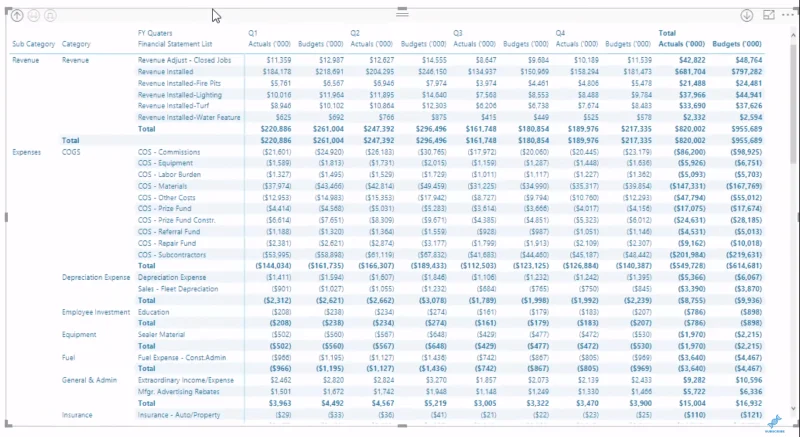The height and width of the screenshot is (437, 800).
Task: Click COS - Materials row label
Action: (162, 186)
